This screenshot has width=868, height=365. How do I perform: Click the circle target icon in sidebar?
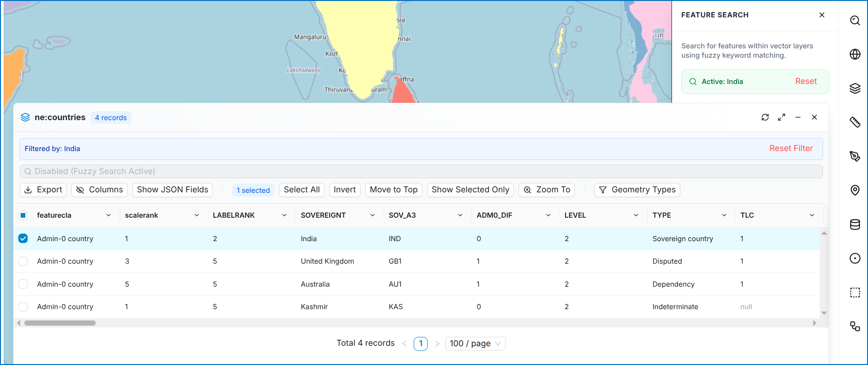(855, 259)
